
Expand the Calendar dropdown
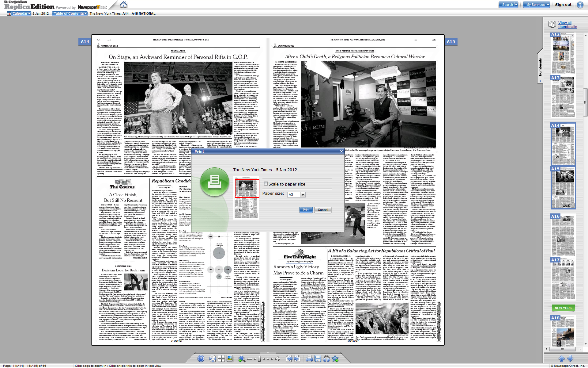point(19,13)
